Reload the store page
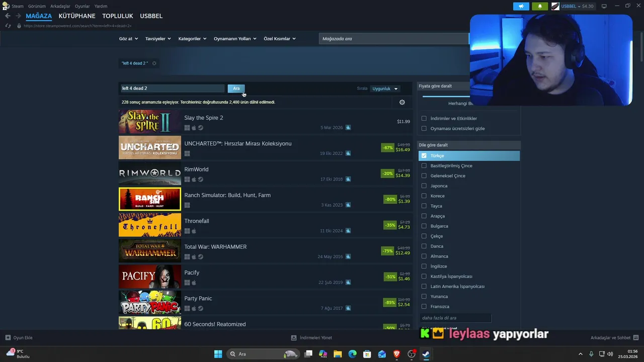Image resolution: width=644 pixels, height=362 pixels. [8, 26]
